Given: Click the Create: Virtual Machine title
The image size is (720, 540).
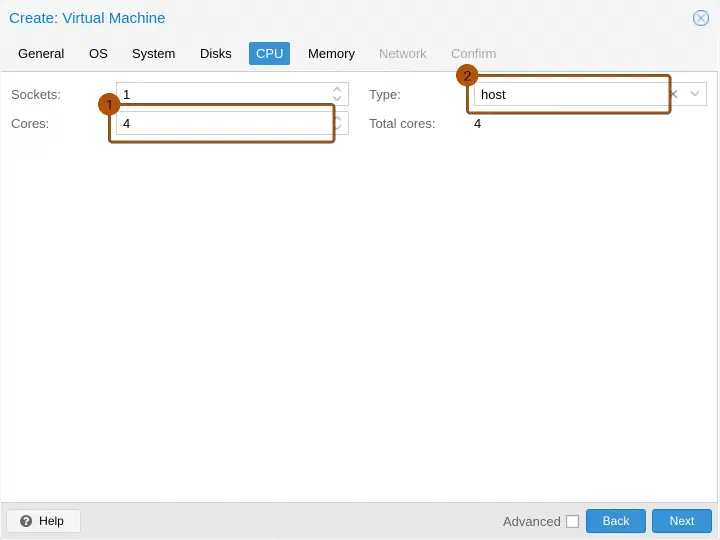Looking at the screenshot, I should click(87, 18).
